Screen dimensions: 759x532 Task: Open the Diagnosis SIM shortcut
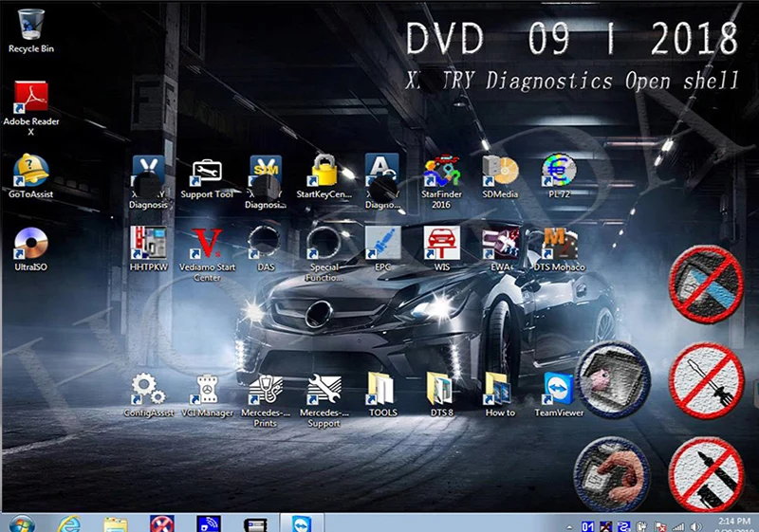coord(266,182)
